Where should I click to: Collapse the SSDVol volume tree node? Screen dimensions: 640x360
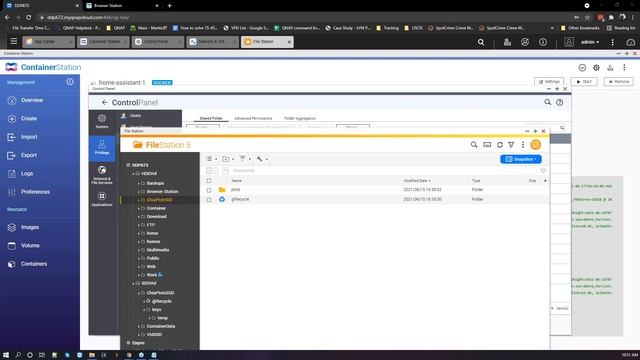click(133, 283)
